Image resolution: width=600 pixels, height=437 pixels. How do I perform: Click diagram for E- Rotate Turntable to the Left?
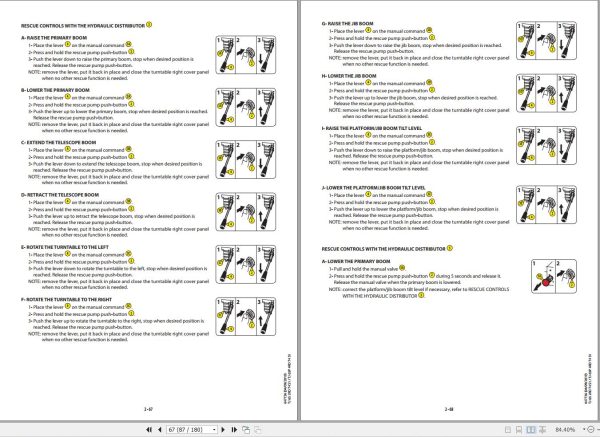click(246, 264)
